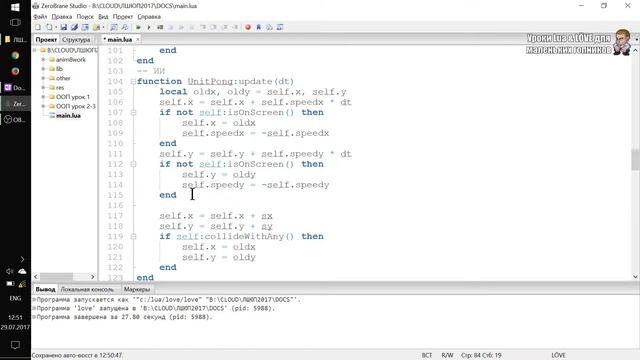640x360 pixels.
Task: Expand the ООП урок 1 folder
Action: 43,97
